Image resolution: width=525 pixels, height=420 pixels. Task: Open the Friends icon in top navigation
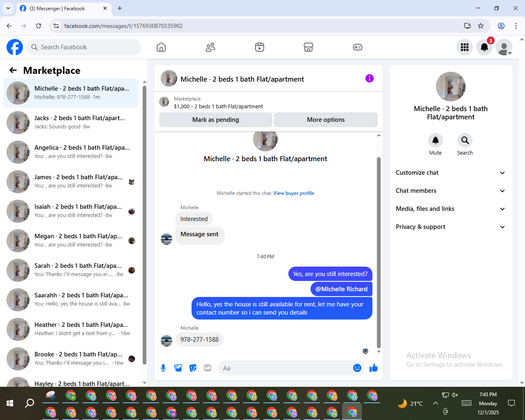pos(210,47)
